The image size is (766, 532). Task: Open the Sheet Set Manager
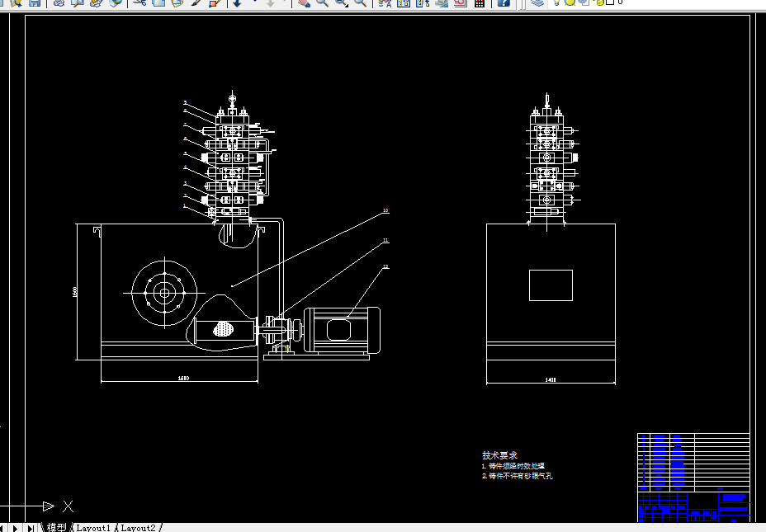pyautogui.click(x=442, y=2)
